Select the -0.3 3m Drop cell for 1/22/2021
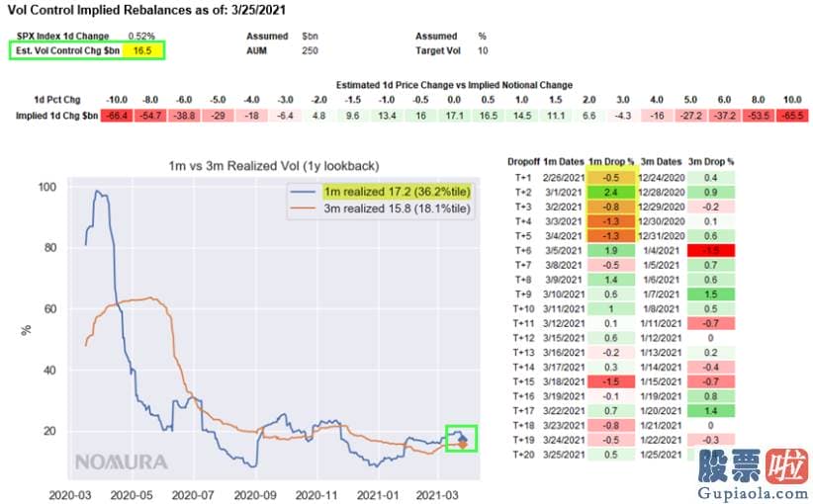 point(711,440)
